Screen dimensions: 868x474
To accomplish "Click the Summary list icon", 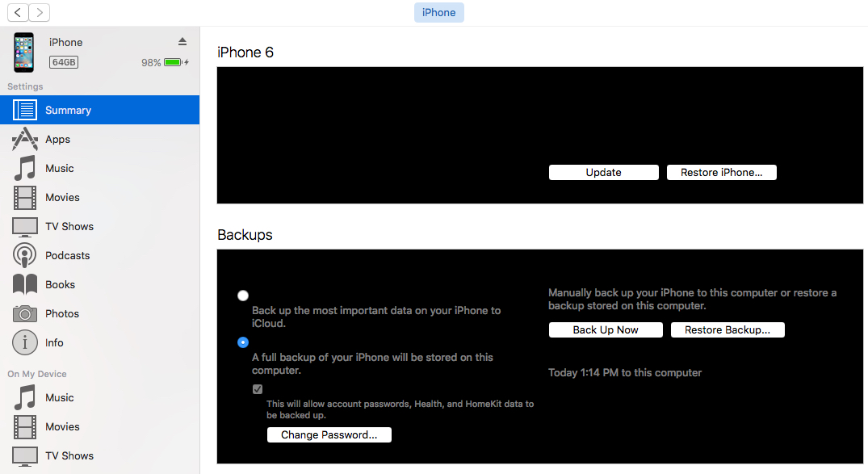I will pos(25,110).
